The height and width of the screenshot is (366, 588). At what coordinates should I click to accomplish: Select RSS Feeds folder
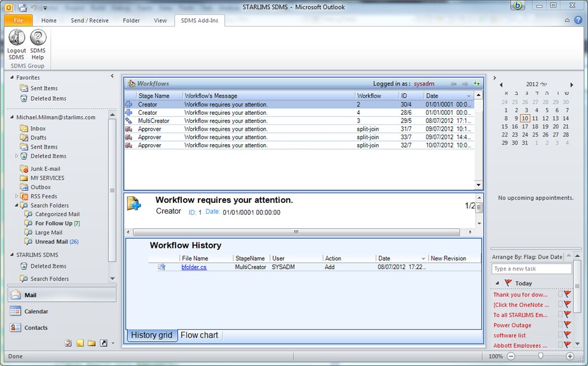point(43,196)
